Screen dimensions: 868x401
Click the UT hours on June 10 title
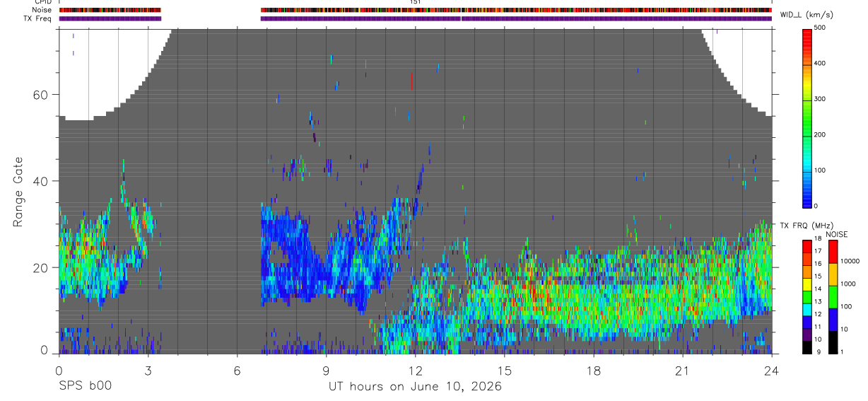pos(415,386)
